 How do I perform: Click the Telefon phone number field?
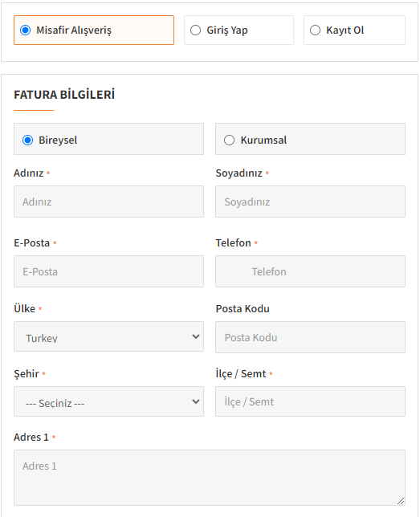coord(310,271)
